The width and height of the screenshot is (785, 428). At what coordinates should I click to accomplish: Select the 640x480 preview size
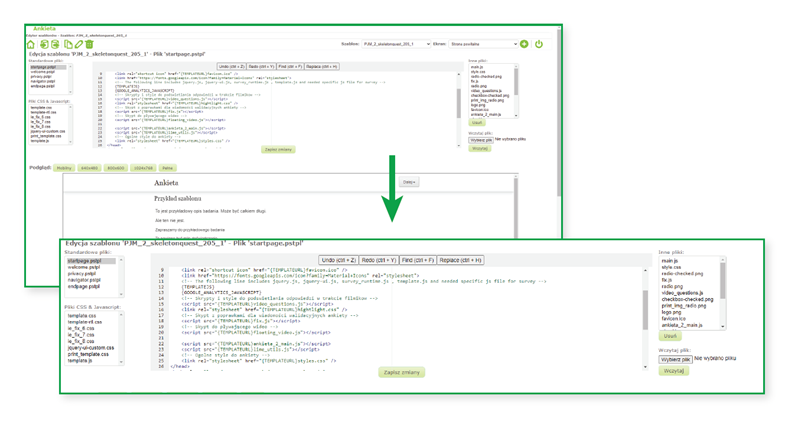click(90, 168)
